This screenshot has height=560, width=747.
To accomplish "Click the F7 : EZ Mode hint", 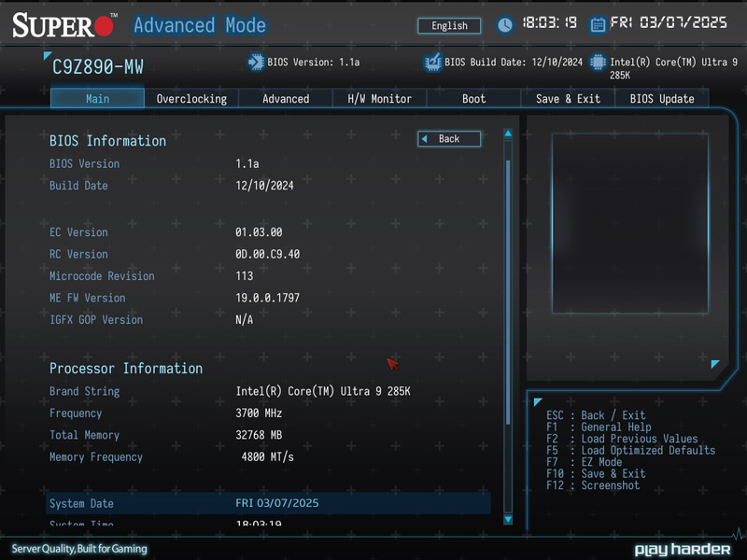I will [585, 462].
